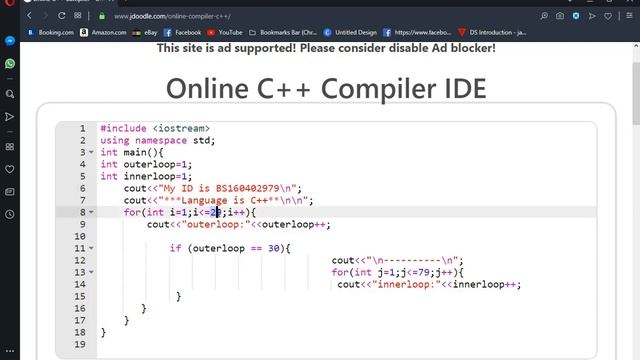Open easy setup menu icon at far right
Screen dimensions: 640x360
pos(629,16)
